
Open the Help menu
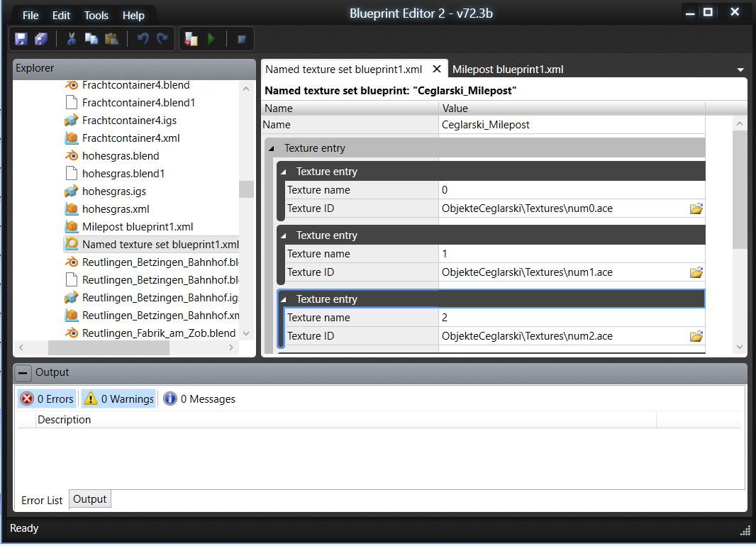tap(133, 16)
